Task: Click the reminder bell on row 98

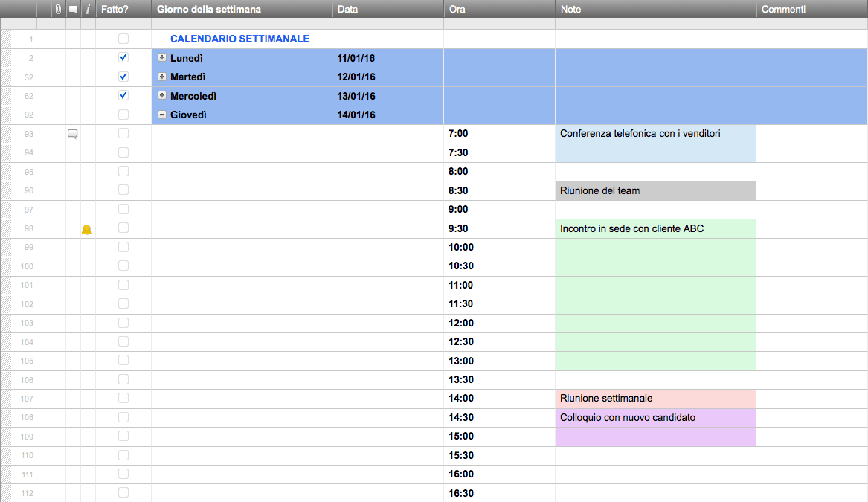Action: [87, 229]
